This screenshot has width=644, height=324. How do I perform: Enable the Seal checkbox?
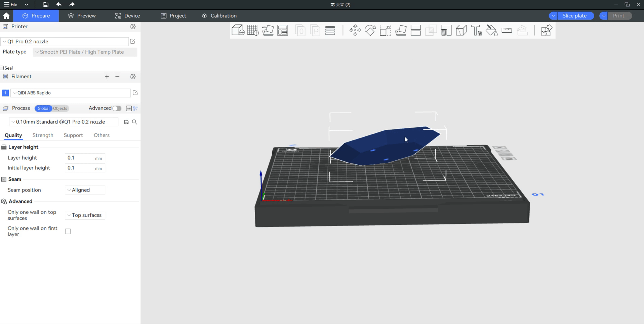pyautogui.click(x=2, y=68)
